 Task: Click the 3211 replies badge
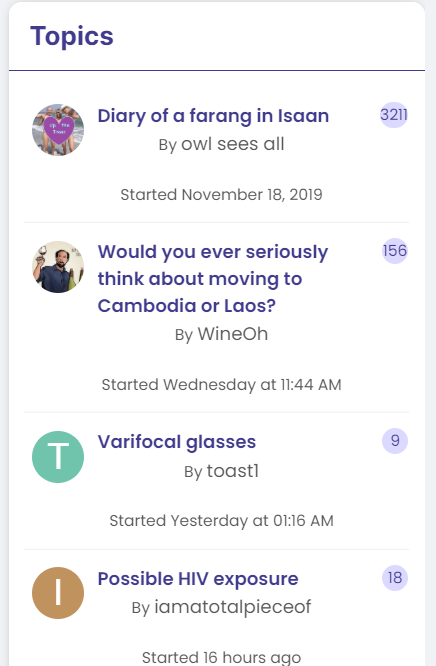[394, 115]
